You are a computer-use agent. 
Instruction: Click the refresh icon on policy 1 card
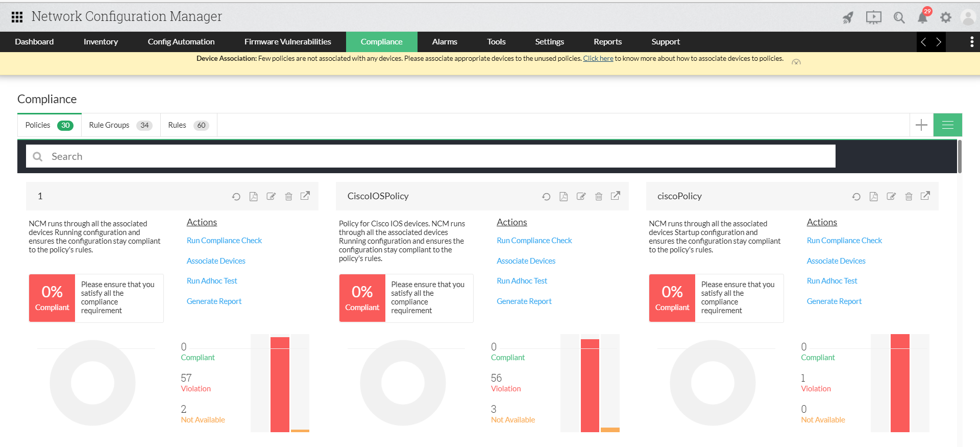236,197
